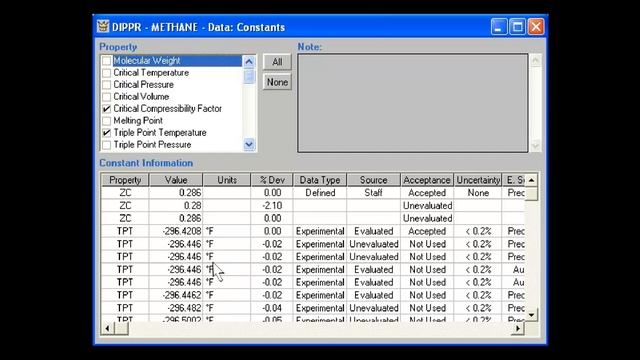Check the Critical Temperature checkbox
The image size is (640, 360).
[107, 73]
